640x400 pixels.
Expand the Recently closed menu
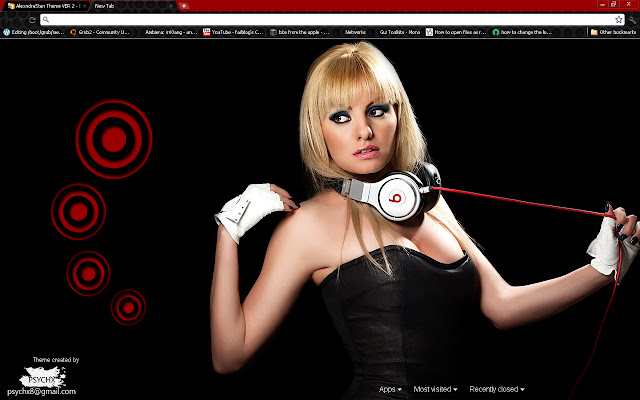497,389
